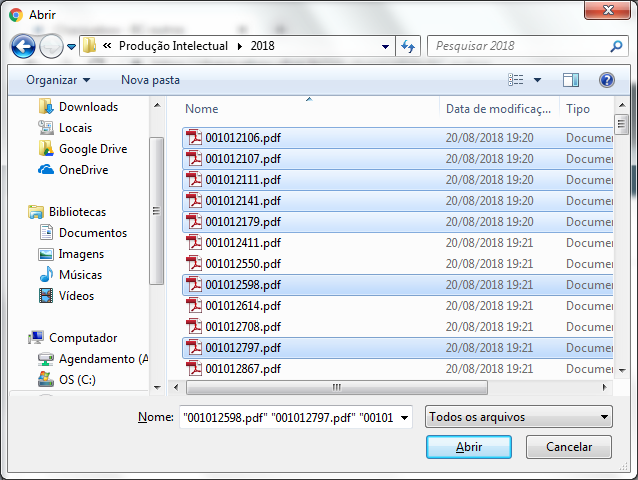This screenshot has height=480, width=638.
Task: Click file list vertical scroll up arrow
Action: (622, 105)
